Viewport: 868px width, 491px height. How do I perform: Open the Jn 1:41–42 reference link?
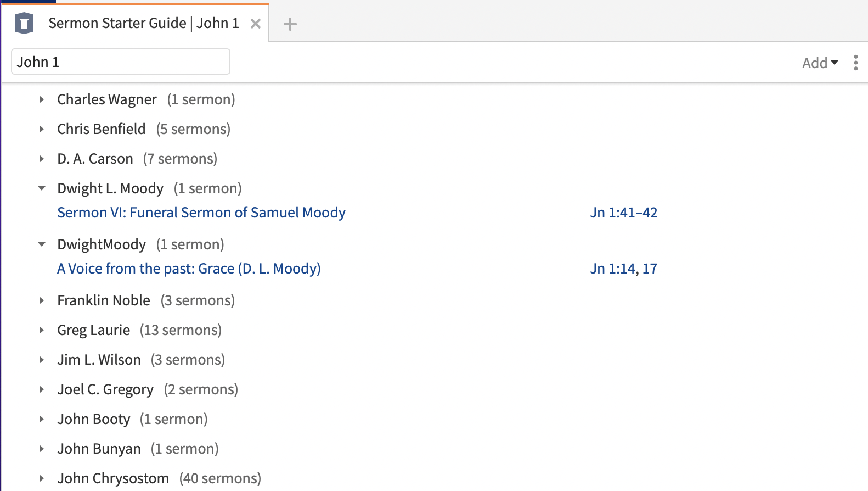pyautogui.click(x=623, y=213)
